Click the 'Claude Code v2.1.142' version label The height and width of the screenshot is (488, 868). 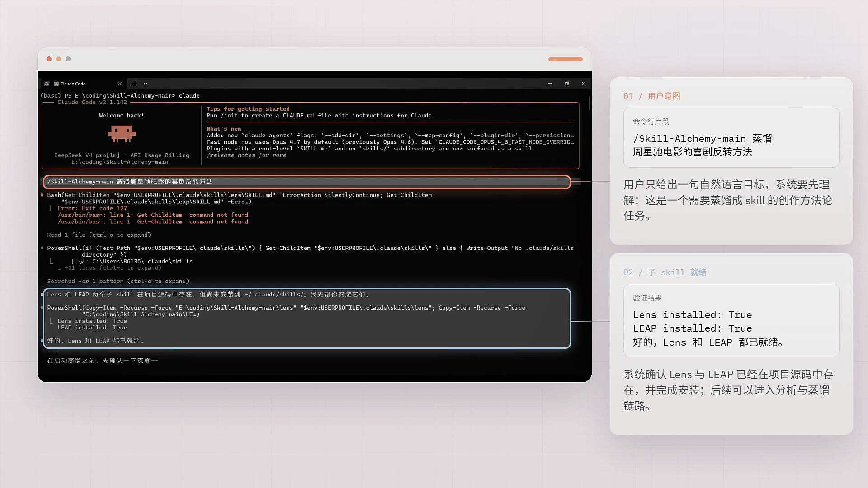click(x=92, y=103)
